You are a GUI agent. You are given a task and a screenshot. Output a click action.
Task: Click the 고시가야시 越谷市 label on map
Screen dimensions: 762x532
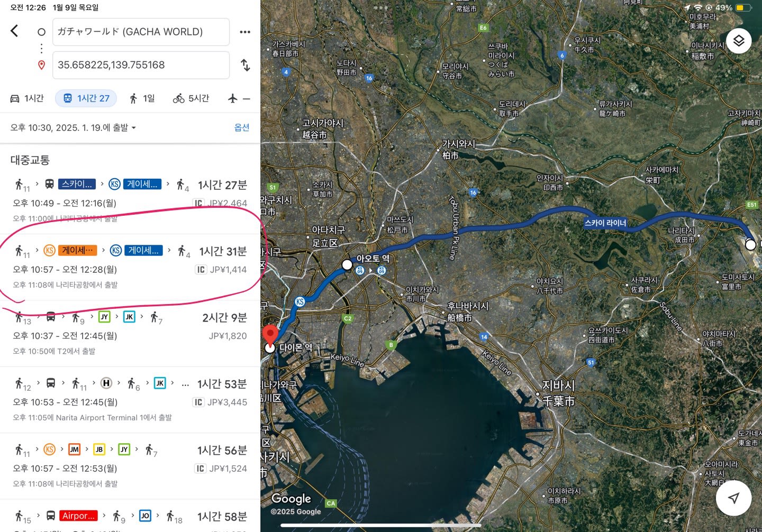tap(322, 129)
